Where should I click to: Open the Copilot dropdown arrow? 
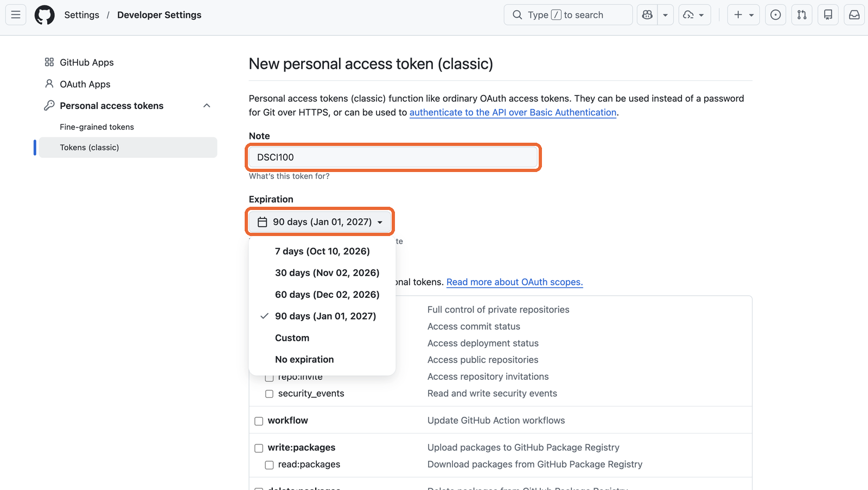point(665,15)
